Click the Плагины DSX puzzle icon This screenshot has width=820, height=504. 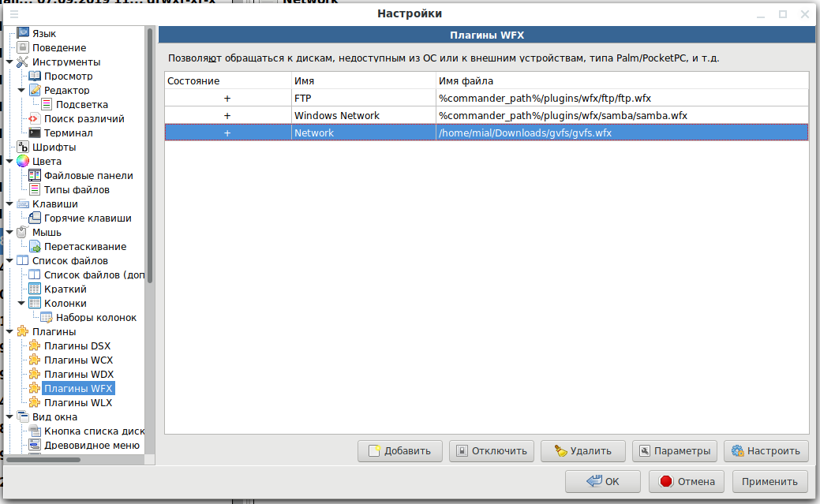(35, 345)
